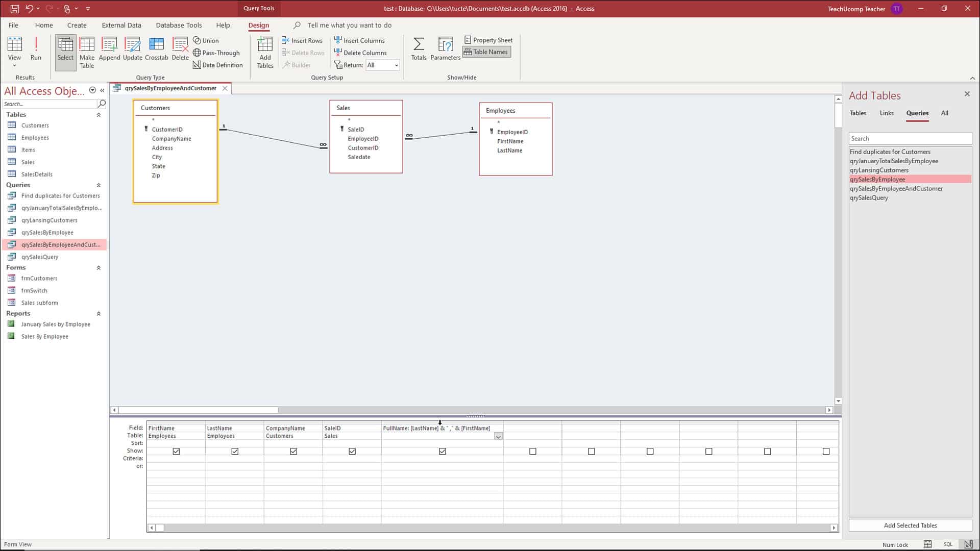Switch to the External Data tab

121,25
